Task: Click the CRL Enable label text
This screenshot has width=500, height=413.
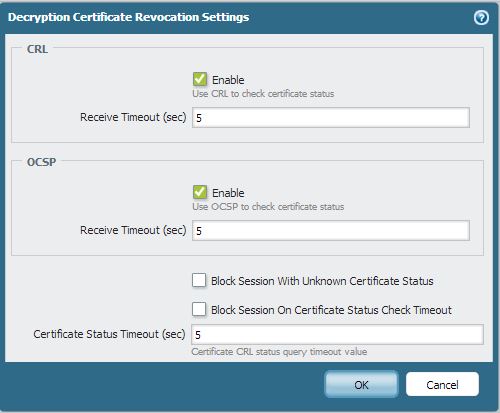Action: pyautogui.click(x=228, y=80)
